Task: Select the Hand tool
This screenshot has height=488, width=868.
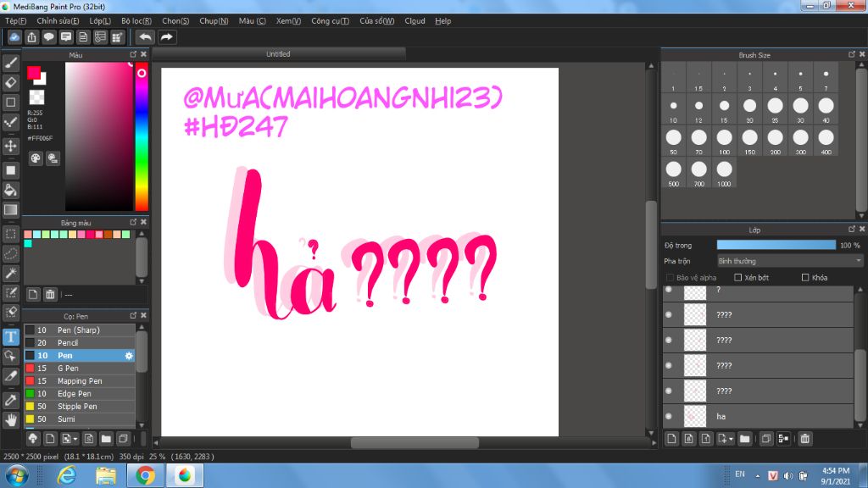Action: tap(10, 420)
